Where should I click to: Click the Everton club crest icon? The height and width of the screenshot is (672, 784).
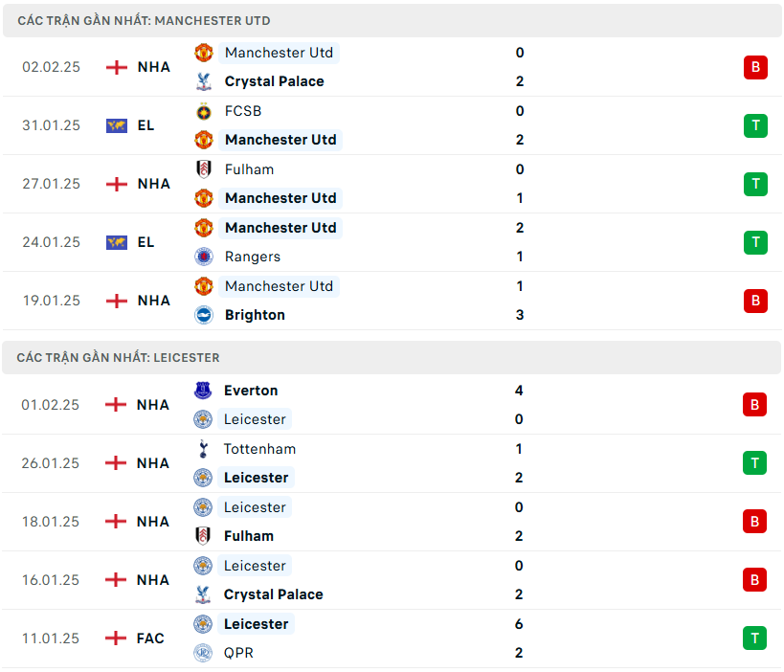tap(202, 391)
